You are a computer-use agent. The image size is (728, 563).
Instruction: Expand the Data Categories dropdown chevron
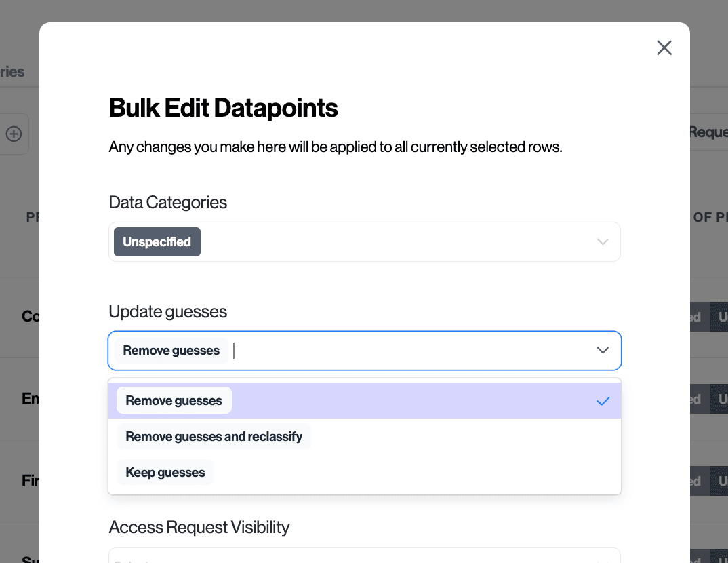coord(603,242)
